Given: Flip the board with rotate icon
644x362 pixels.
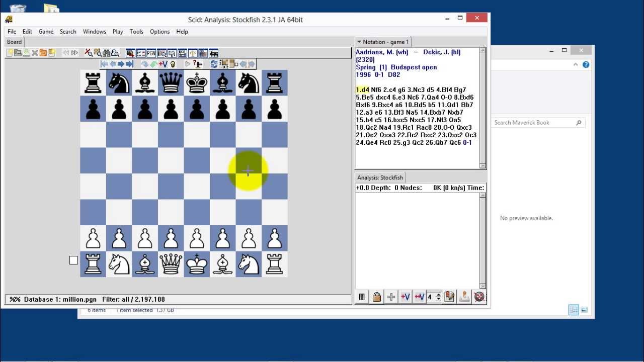Looking at the screenshot, I should point(214,64).
